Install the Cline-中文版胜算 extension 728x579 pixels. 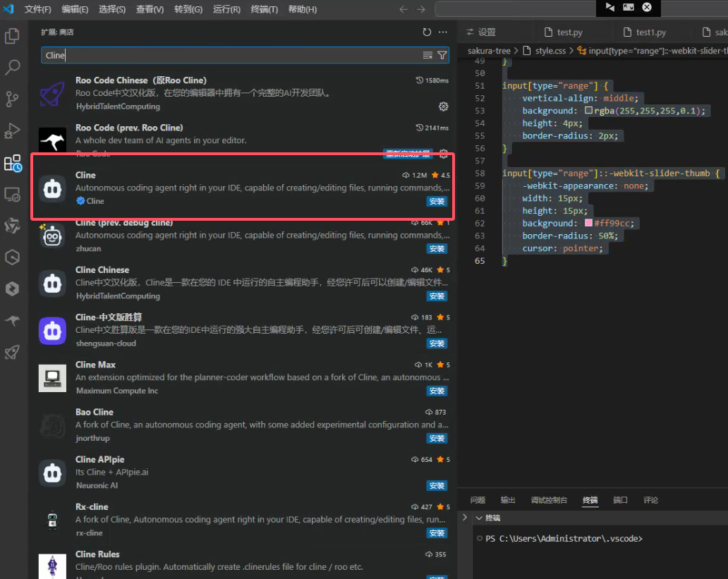coord(437,343)
